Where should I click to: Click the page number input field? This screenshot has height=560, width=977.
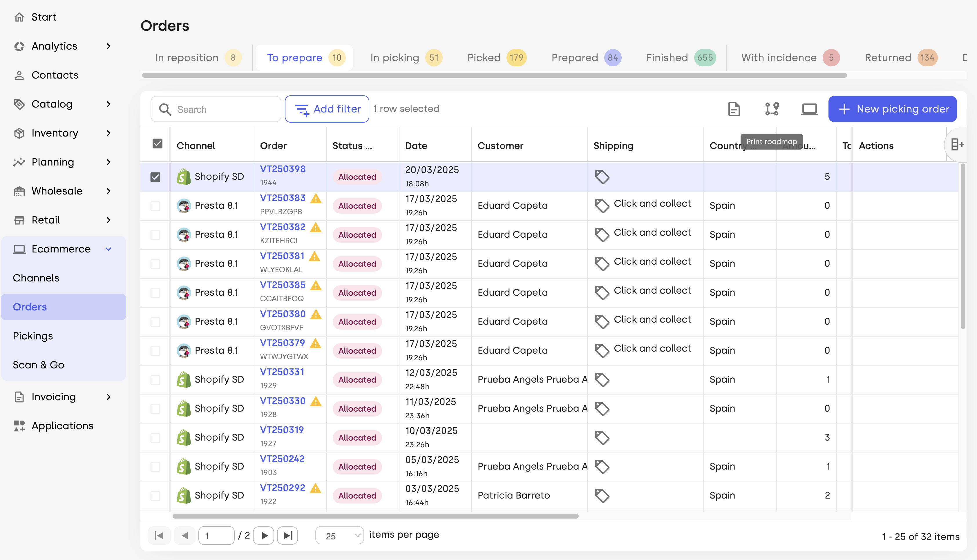[x=216, y=535]
